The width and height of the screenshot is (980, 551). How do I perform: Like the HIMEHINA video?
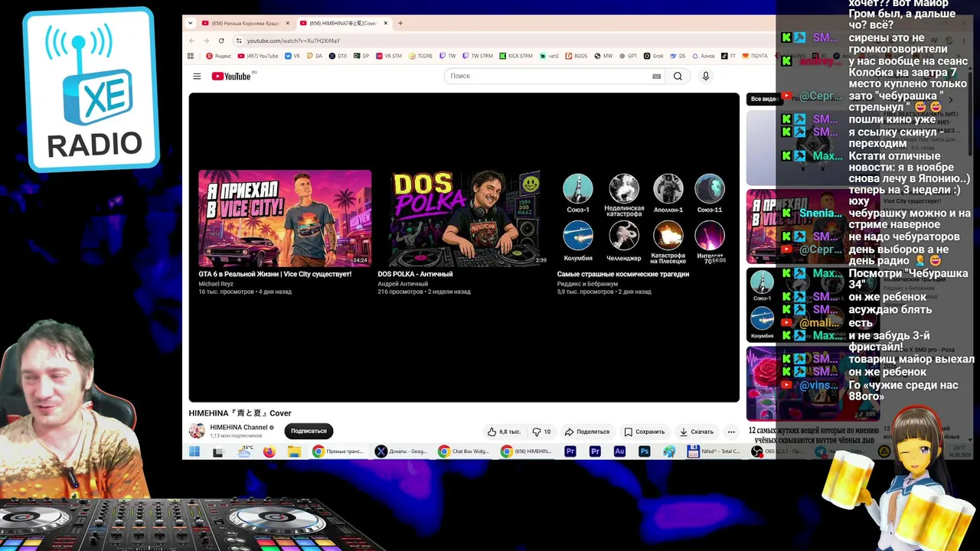coord(505,432)
